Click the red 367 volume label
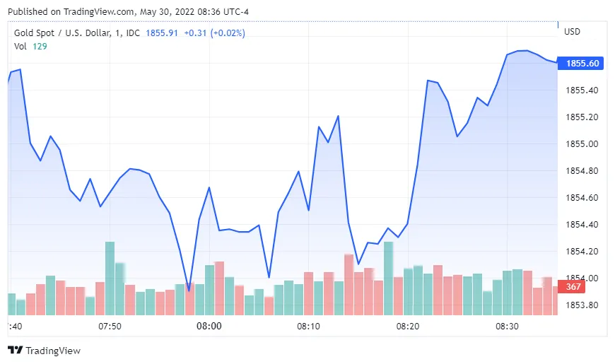This screenshot has width=615, height=364. pyautogui.click(x=571, y=287)
